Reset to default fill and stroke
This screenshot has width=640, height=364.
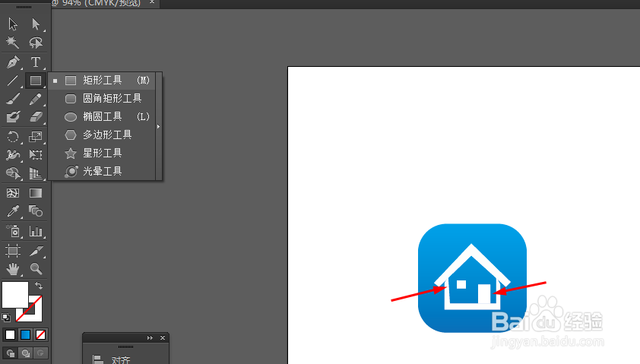click(x=6, y=317)
